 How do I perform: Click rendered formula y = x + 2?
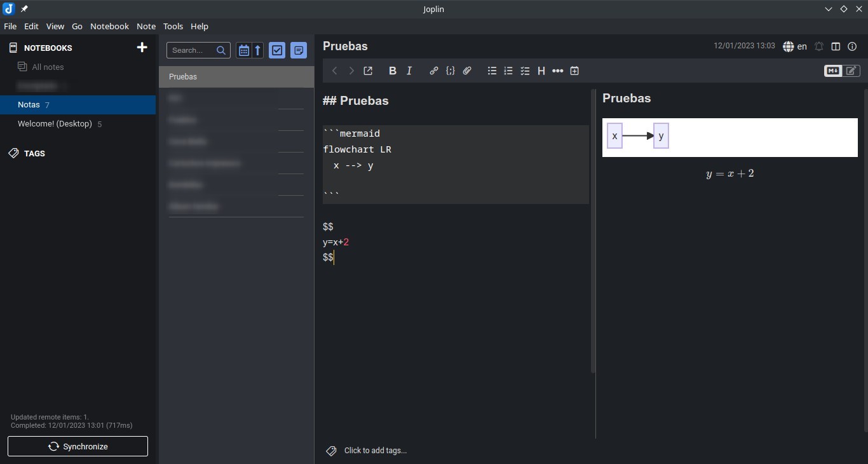click(x=730, y=174)
